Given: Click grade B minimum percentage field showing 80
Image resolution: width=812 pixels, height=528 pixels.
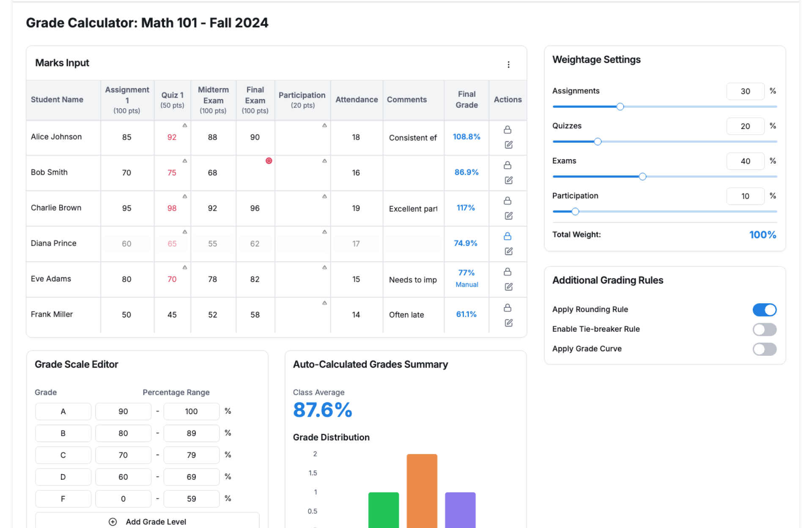Looking at the screenshot, I should (x=123, y=433).
